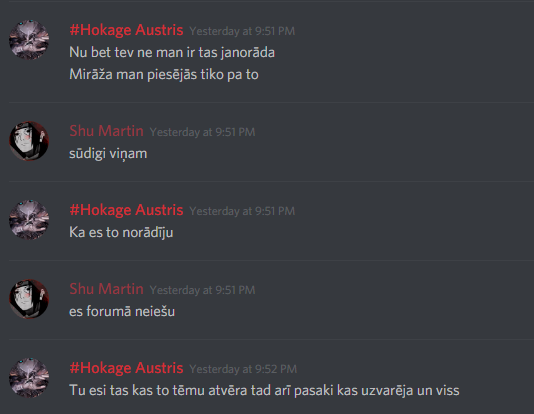Image resolution: width=534 pixels, height=414 pixels.
Task: Select the #Hokage Austris username above "Ka es to norādīju"
Action: tap(126, 210)
